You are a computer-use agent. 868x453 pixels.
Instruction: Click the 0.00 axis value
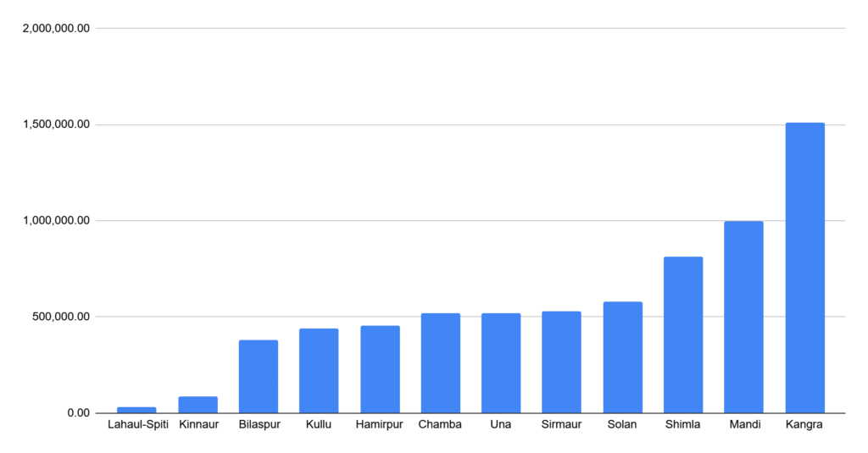(79, 412)
